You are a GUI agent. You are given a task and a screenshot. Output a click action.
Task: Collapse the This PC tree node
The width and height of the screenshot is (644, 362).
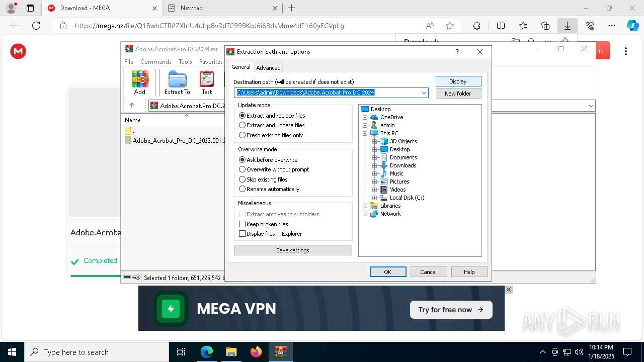tap(365, 133)
